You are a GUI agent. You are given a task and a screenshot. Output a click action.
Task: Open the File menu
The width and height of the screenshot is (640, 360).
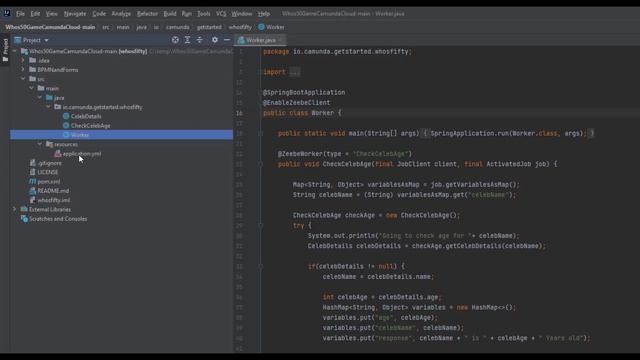point(20,13)
